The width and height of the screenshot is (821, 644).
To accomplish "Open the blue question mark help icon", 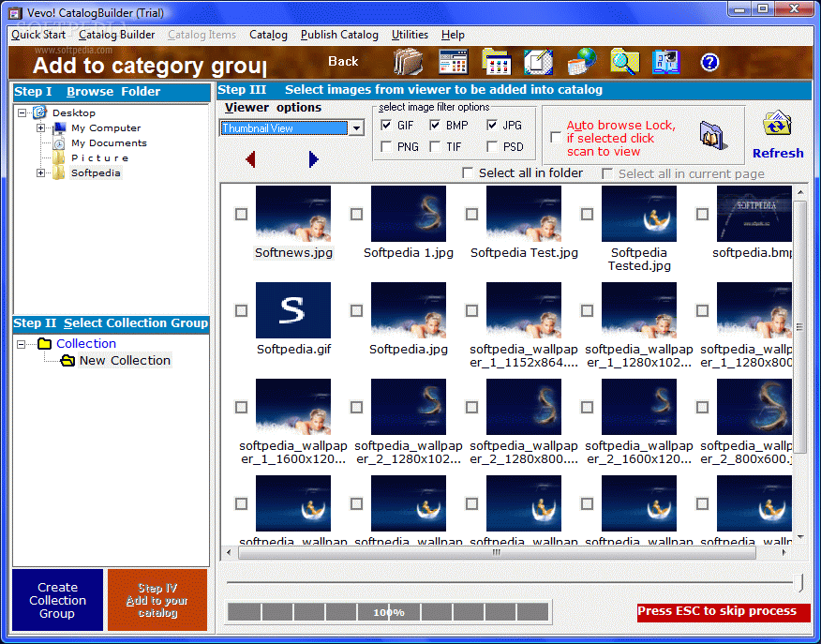I will pos(709,63).
